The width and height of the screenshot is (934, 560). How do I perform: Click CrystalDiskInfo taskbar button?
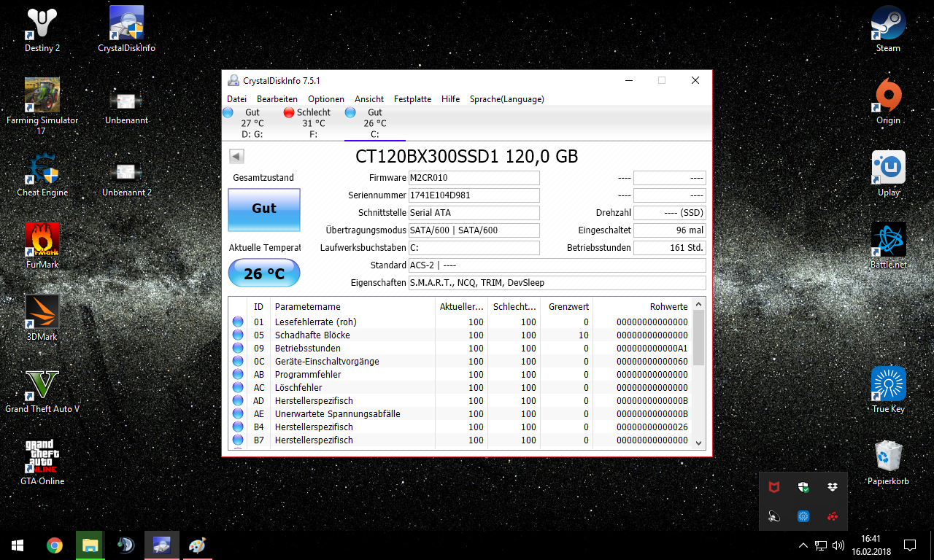pos(162,545)
